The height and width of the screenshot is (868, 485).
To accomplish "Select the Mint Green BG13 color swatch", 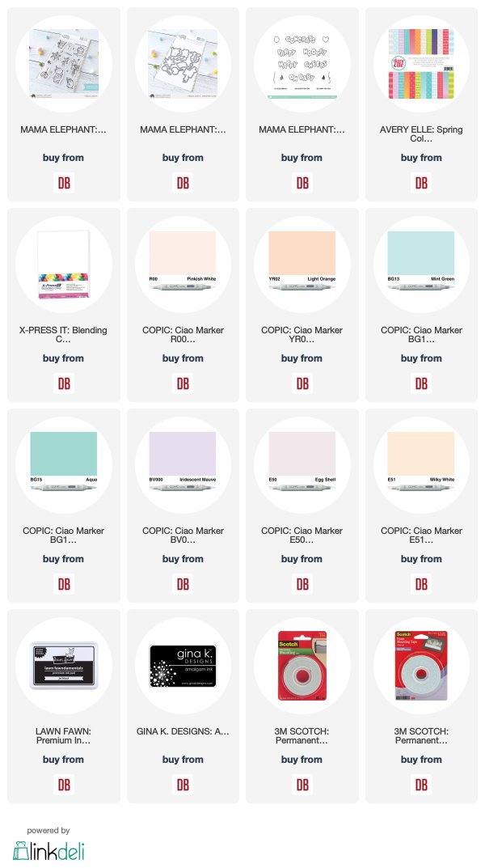I will coord(421,253).
